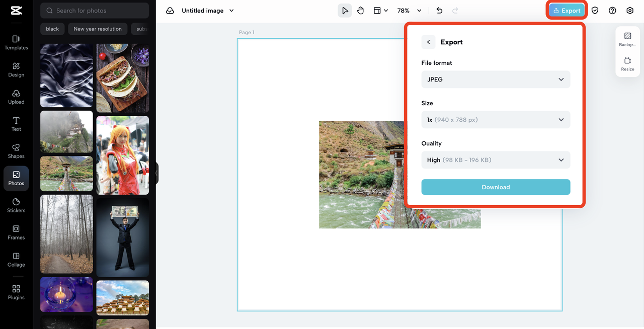Select the orange-haired cosplayer photo
This screenshot has height=329, width=644.
(x=123, y=155)
